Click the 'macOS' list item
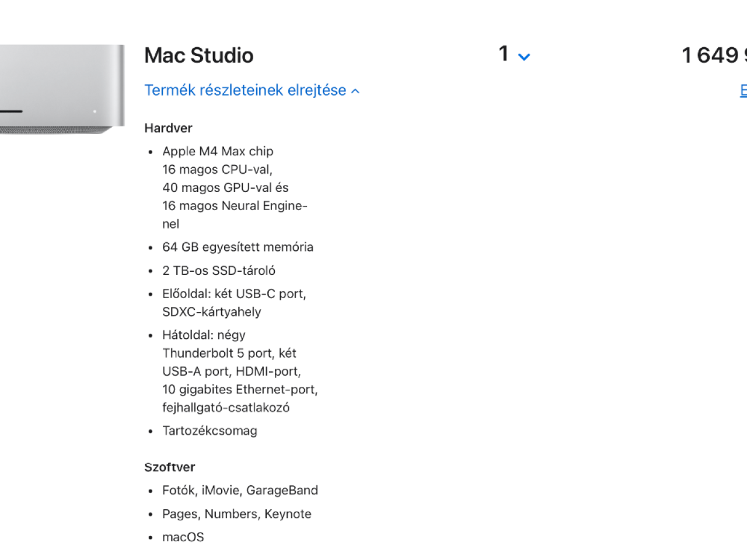 183,537
